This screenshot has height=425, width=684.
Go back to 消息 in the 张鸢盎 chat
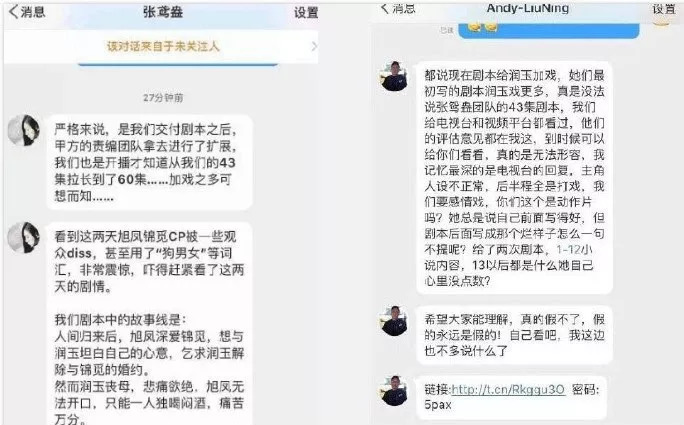(x=27, y=12)
